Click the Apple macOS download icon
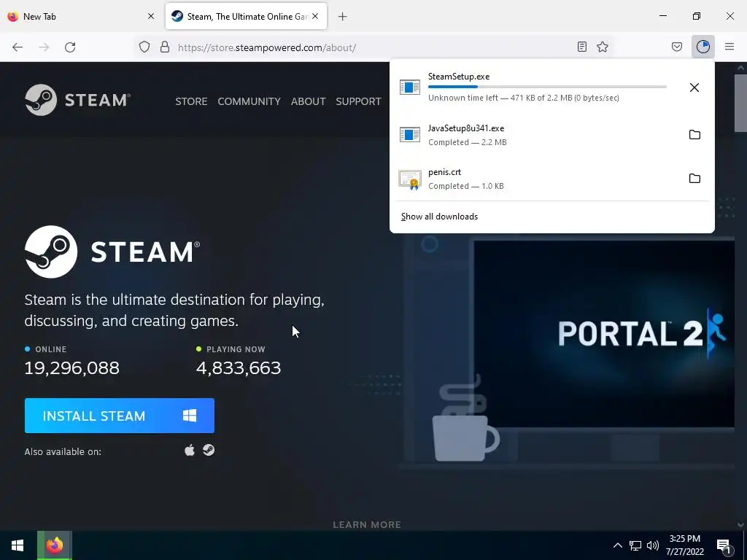Image resolution: width=747 pixels, height=560 pixels. pyautogui.click(x=190, y=450)
